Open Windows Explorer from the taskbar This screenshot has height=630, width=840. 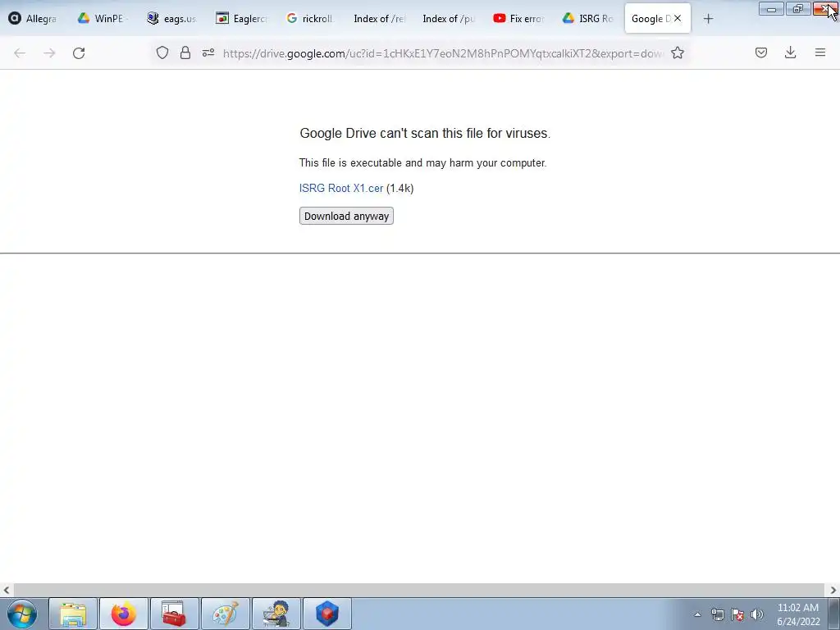point(73,614)
